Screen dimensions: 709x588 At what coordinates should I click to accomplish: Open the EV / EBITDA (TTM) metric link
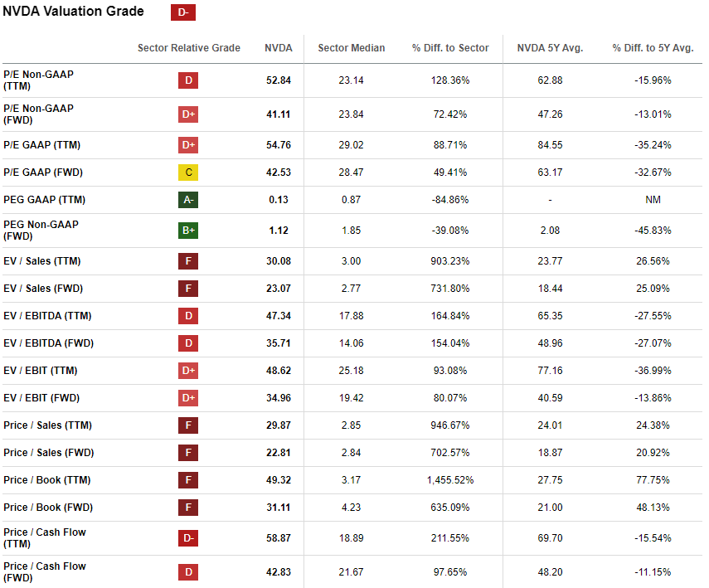point(46,316)
